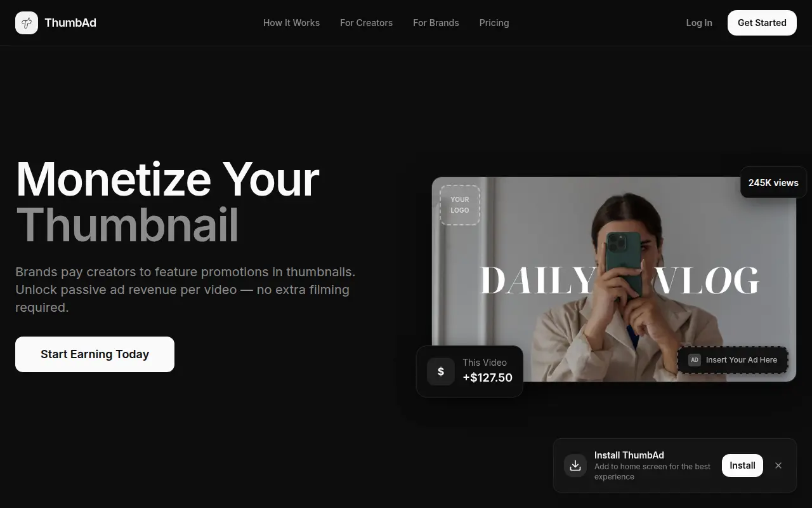Go to For Creators page
This screenshot has width=812, height=508.
coord(366,23)
